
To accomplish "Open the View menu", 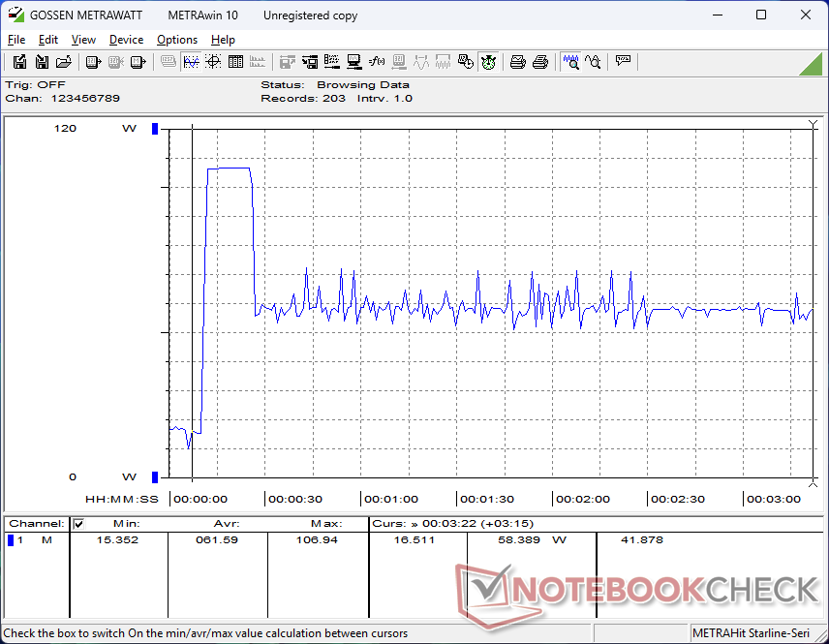I will pyautogui.click(x=83, y=40).
